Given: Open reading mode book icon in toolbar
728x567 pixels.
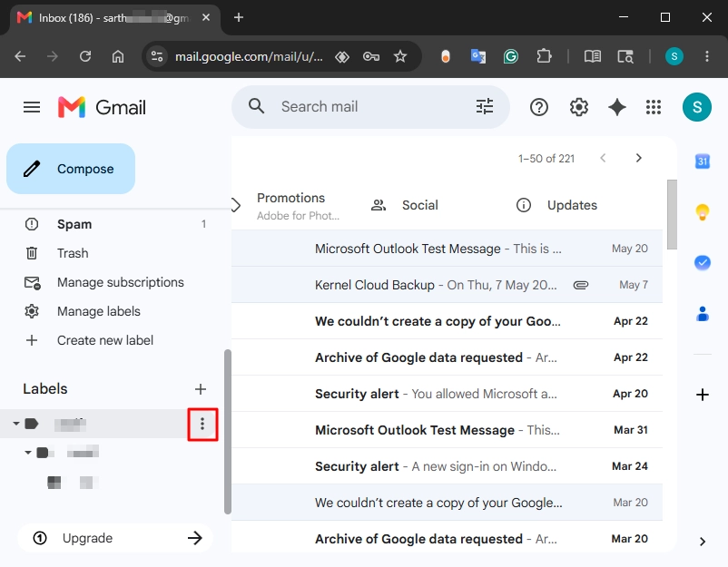Looking at the screenshot, I should pyautogui.click(x=592, y=56).
